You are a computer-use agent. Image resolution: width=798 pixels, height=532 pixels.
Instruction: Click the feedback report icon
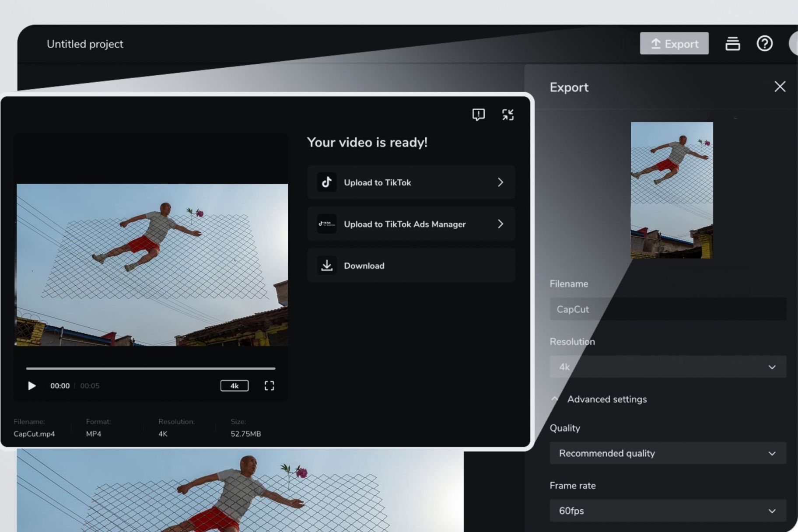pyautogui.click(x=478, y=115)
